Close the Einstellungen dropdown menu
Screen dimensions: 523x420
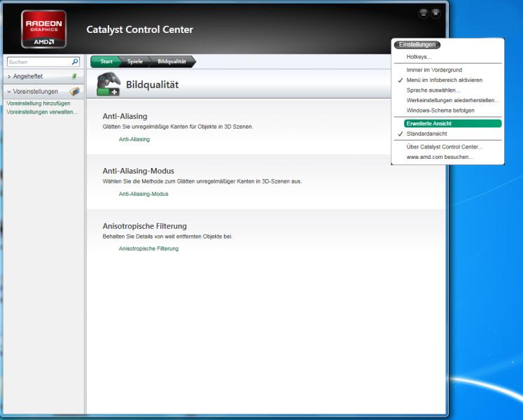point(417,45)
